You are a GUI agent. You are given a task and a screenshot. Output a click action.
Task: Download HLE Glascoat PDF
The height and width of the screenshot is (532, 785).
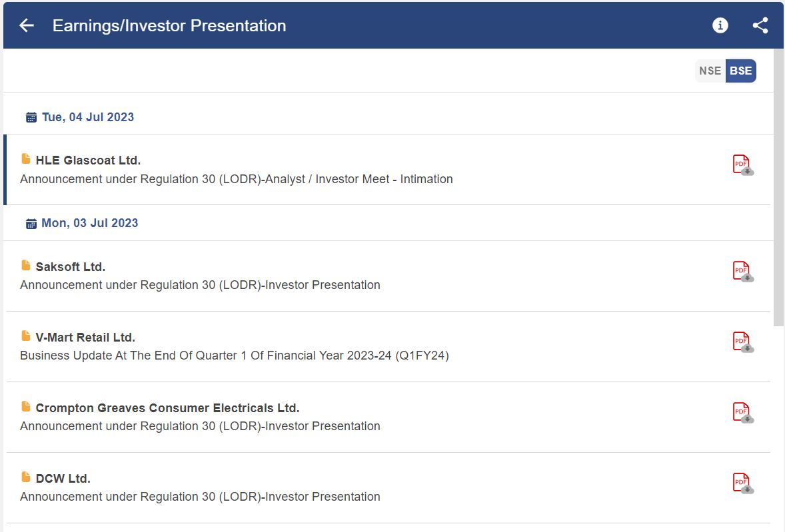[743, 165]
